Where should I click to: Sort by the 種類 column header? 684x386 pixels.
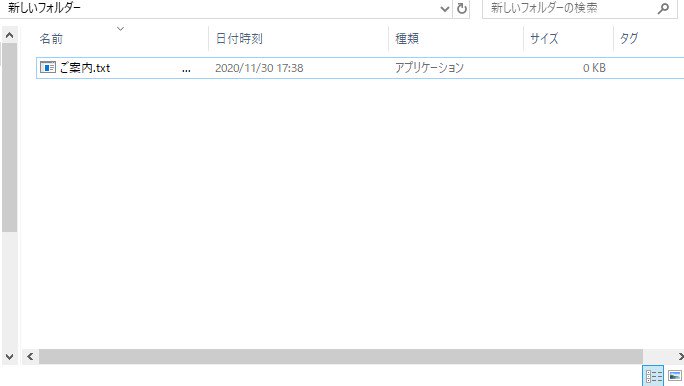(x=407, y=39)
